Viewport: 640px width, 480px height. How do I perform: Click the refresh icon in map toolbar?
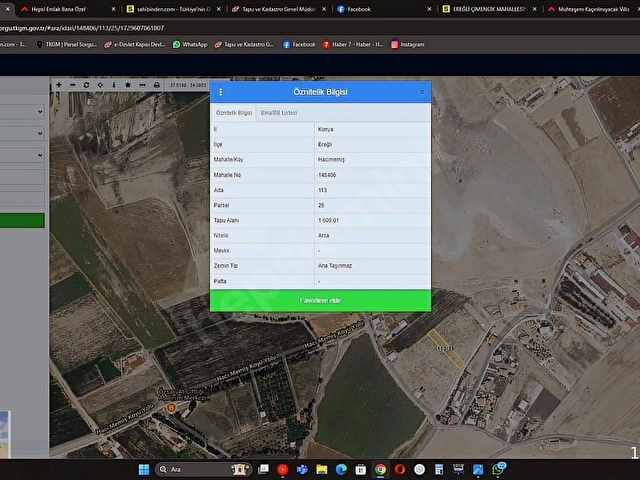tap(86, 85)
